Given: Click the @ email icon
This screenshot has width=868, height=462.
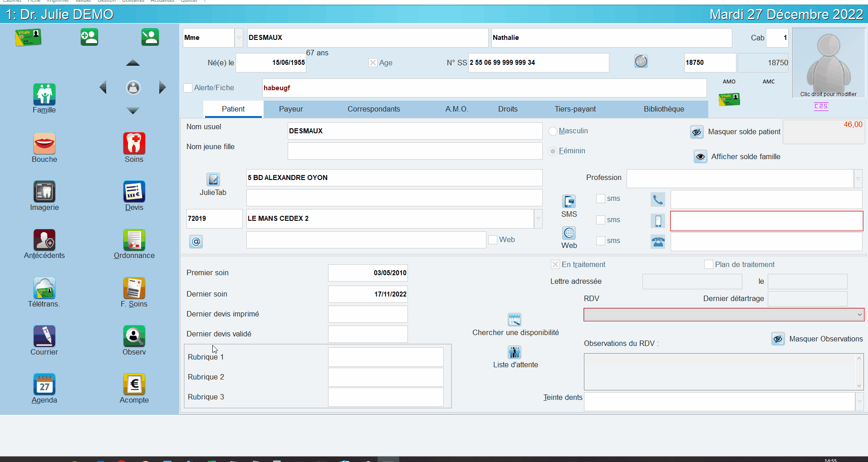Looking at the screenshot, I should [x=196, y=242].
